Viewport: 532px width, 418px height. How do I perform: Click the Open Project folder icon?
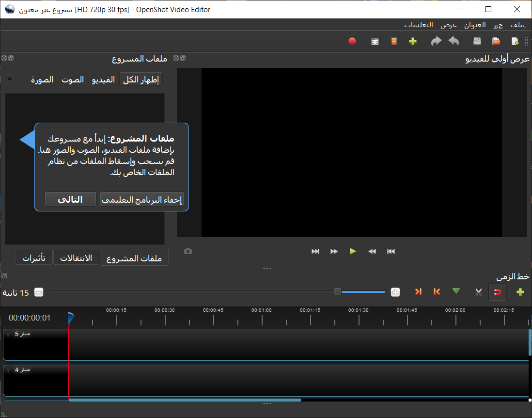(x=496, y=41)
